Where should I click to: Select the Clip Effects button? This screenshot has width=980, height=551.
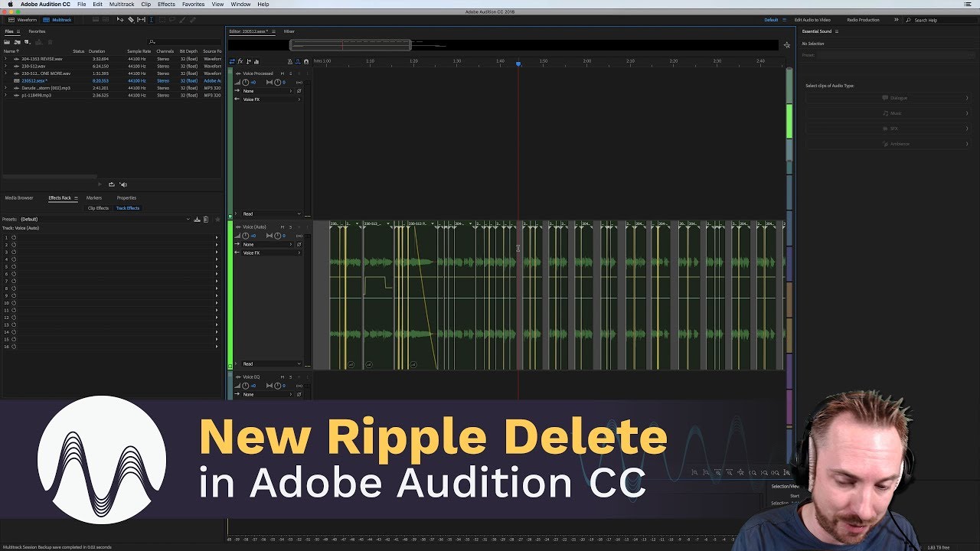pyautogui.click(x=98, y=208)
